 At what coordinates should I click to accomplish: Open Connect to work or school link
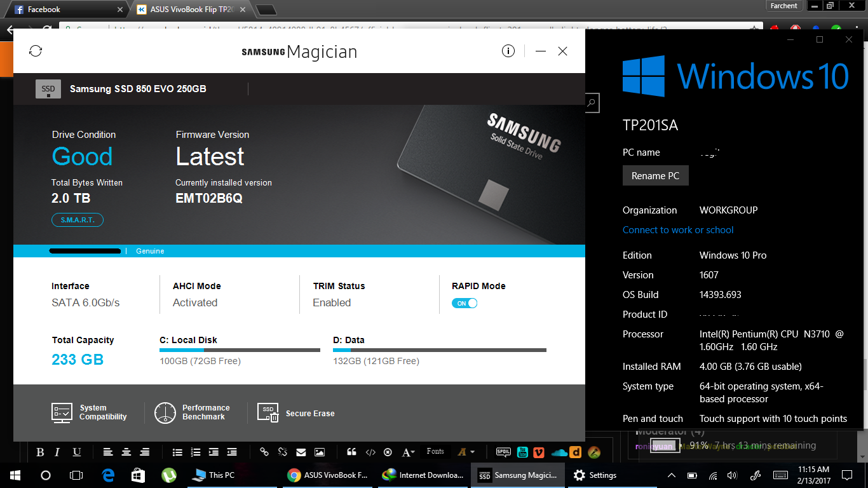(x=678, y=230)
